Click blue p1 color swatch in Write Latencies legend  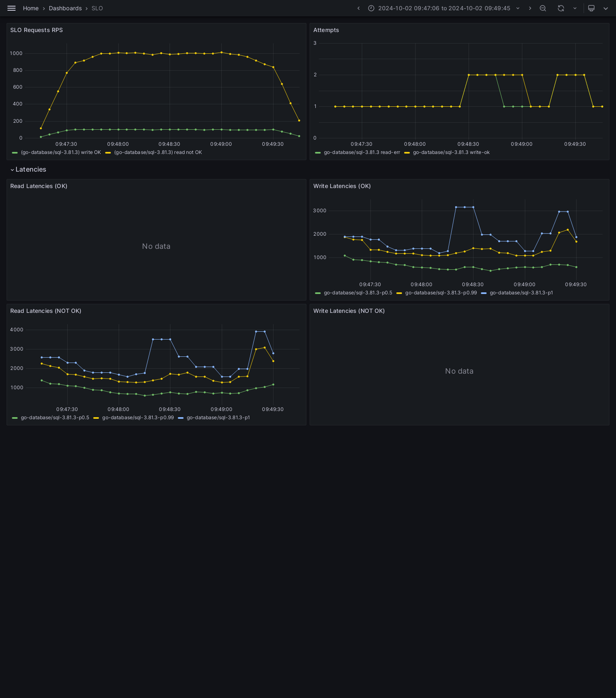(484, 293)
